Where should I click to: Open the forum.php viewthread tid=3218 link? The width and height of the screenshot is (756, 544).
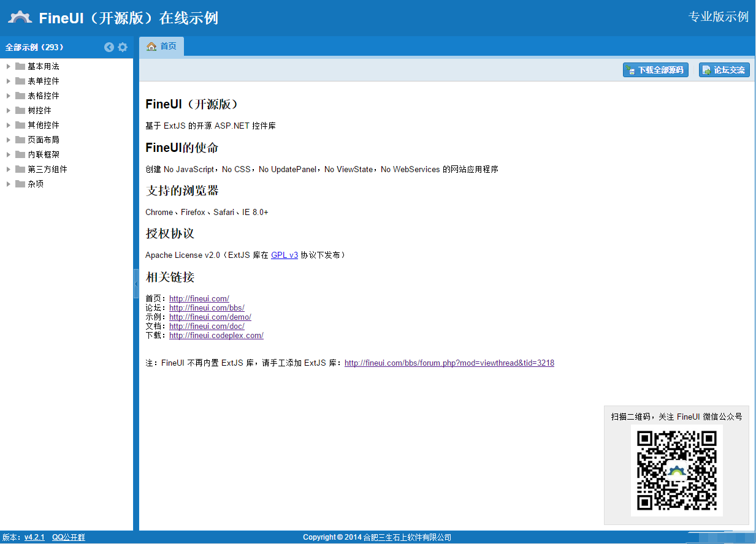449,363
